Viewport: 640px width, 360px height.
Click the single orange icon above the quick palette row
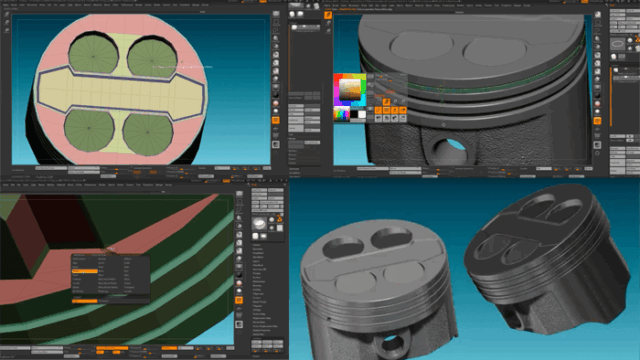tap(386, 102)
